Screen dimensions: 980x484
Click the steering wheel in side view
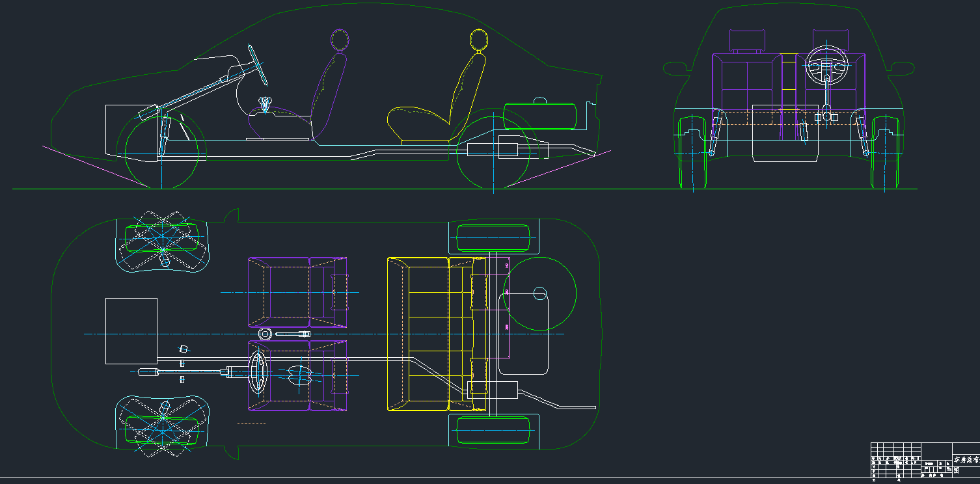click(x=258, y=65)
